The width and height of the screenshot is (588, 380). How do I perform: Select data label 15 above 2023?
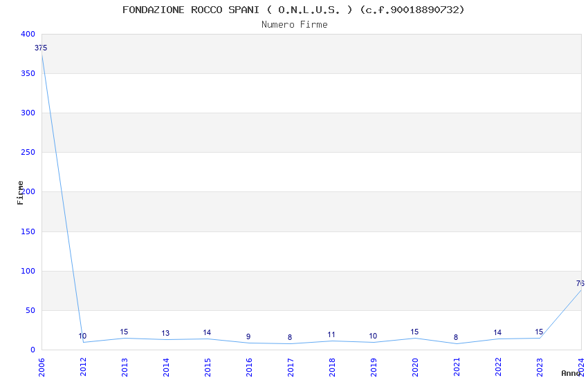pos(539,332)
